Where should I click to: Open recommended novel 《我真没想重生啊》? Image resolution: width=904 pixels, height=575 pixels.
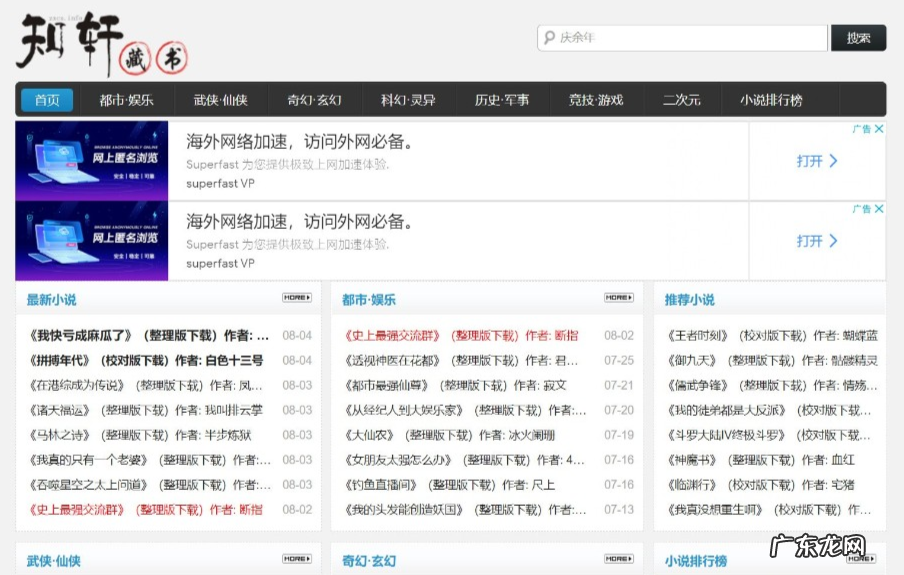click(x=769, y=509)
